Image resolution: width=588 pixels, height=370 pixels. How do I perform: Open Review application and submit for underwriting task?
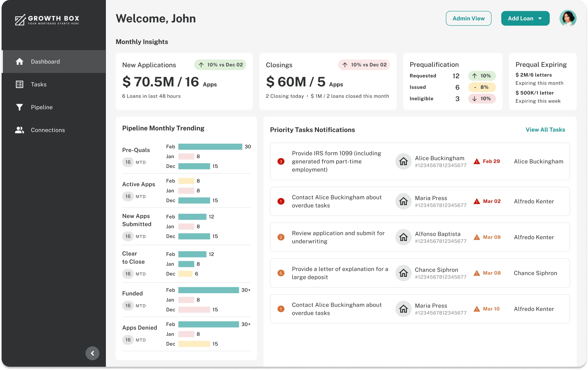coord(338,237)
